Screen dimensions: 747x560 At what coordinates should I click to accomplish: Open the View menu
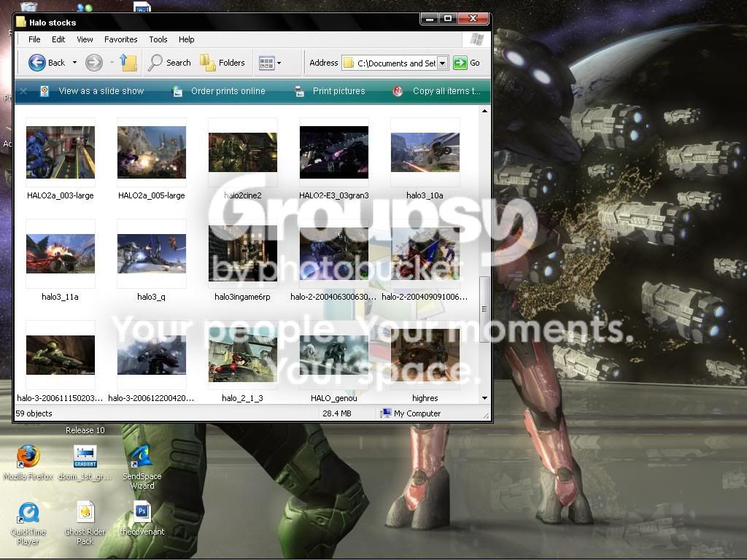coord(85,39)
